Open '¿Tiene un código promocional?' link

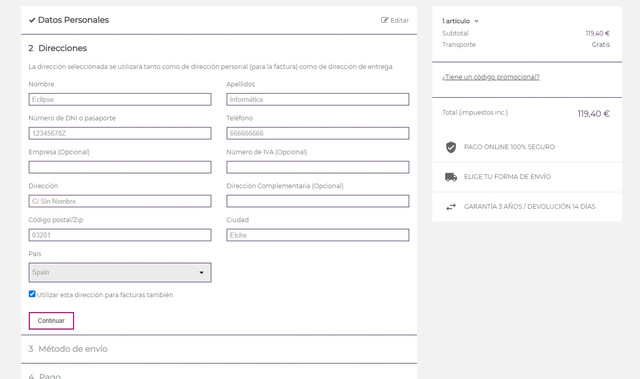tap(491, 77)
